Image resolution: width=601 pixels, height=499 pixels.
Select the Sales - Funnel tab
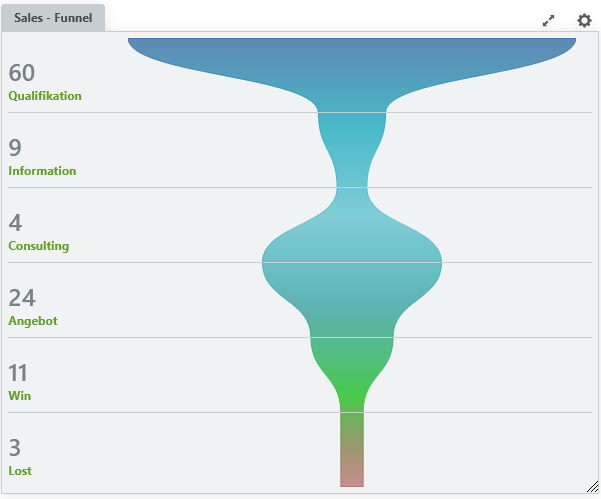click(x=54, y=18)
